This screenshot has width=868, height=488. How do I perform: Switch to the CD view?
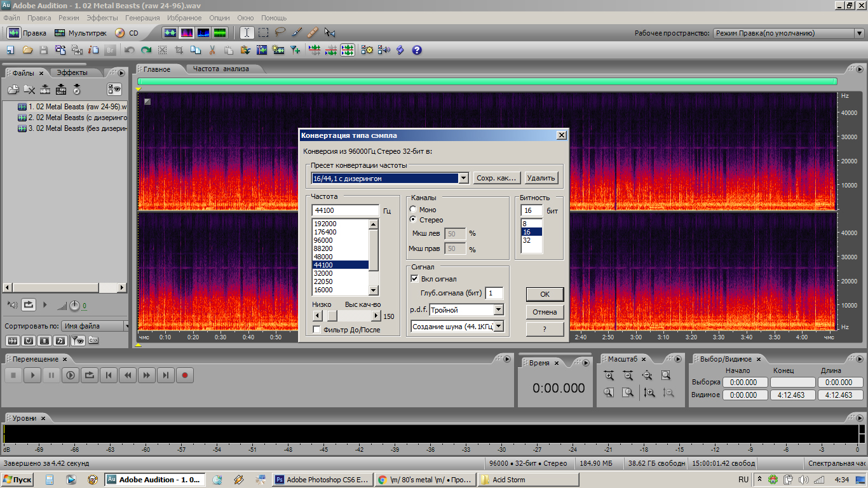[x=126, y=33]
